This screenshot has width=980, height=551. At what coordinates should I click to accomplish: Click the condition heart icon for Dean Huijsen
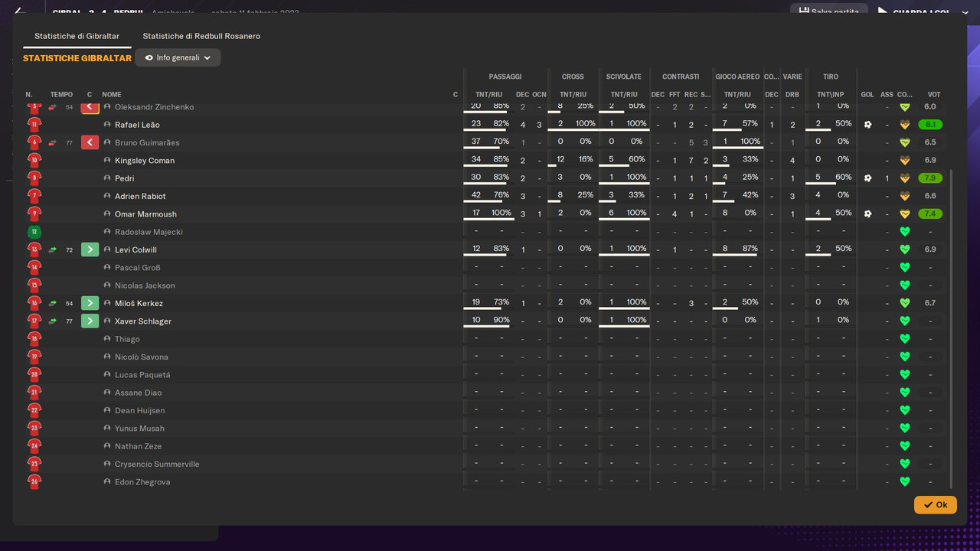click(904, 410)
